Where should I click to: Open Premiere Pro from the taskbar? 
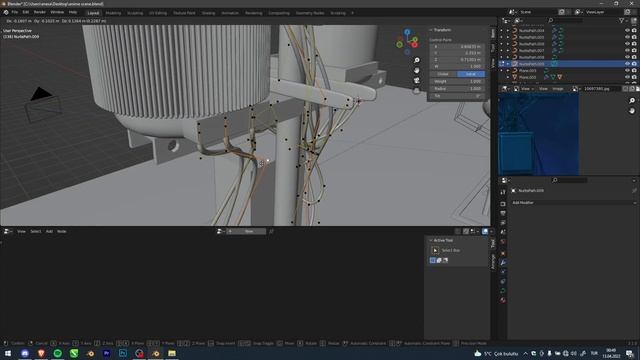107,353
